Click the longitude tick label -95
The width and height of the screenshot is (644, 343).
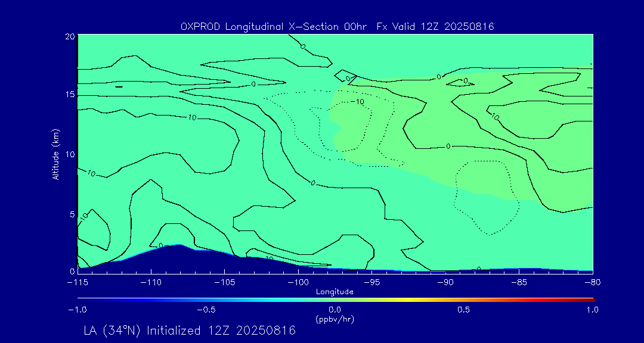372,282
